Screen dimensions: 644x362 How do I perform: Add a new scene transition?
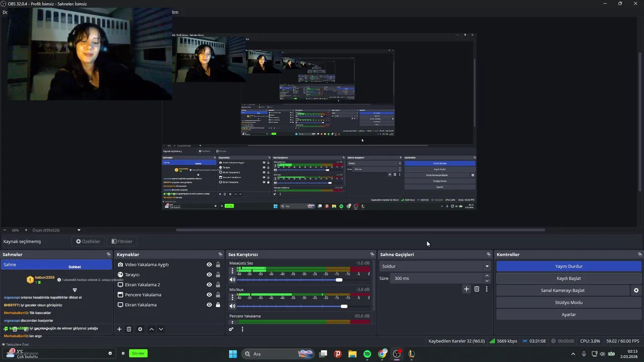tap(466, 289)
